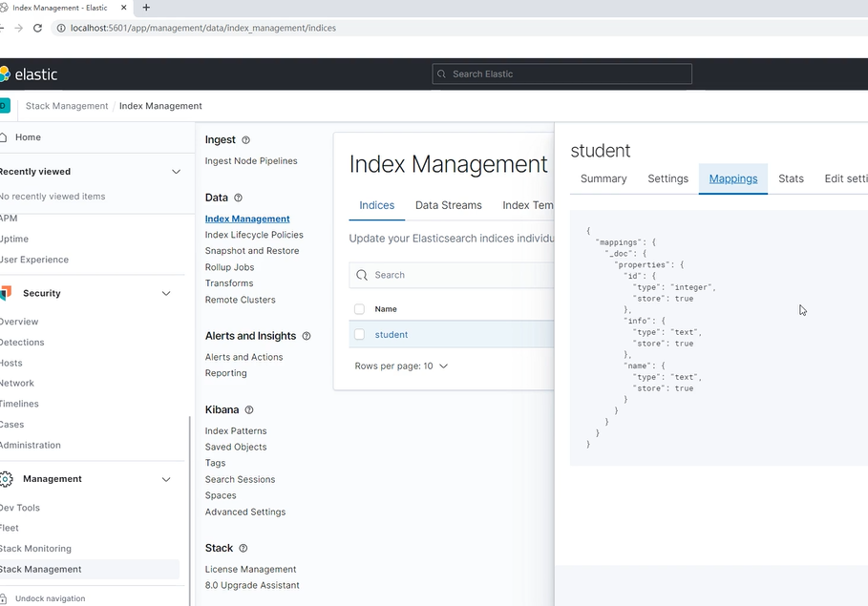
Task: Select the Indices tab
Action: [377, 205]
